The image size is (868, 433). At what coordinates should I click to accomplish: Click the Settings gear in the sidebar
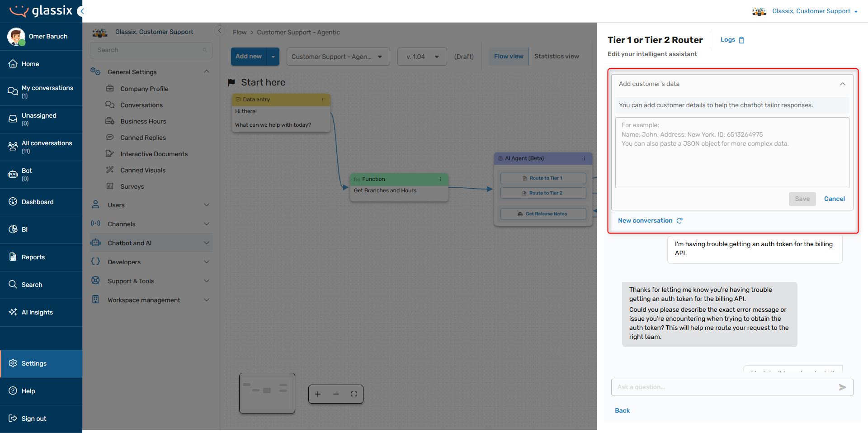[13, 363]
